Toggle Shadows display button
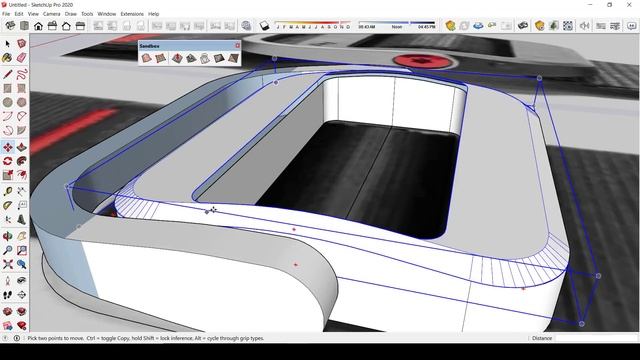 click(264, 25)
